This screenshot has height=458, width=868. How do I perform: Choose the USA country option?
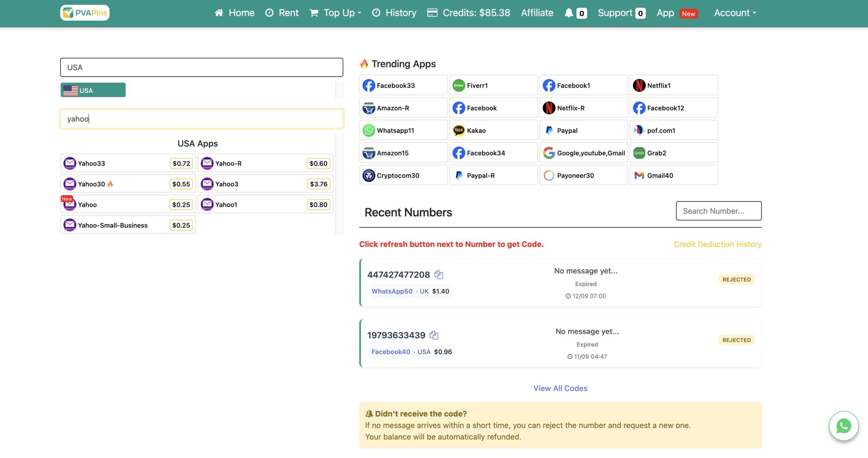[93, 90]
